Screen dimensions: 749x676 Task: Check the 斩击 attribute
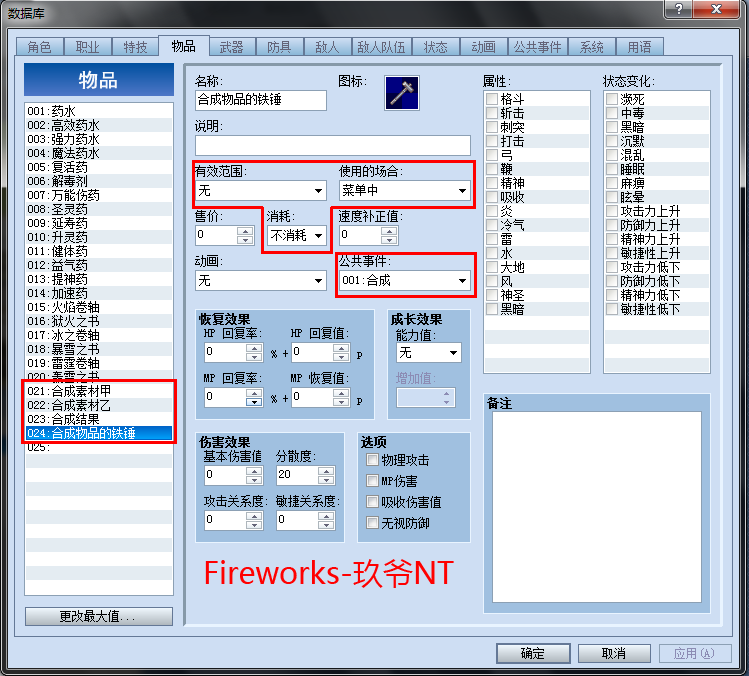coord(492,113)
